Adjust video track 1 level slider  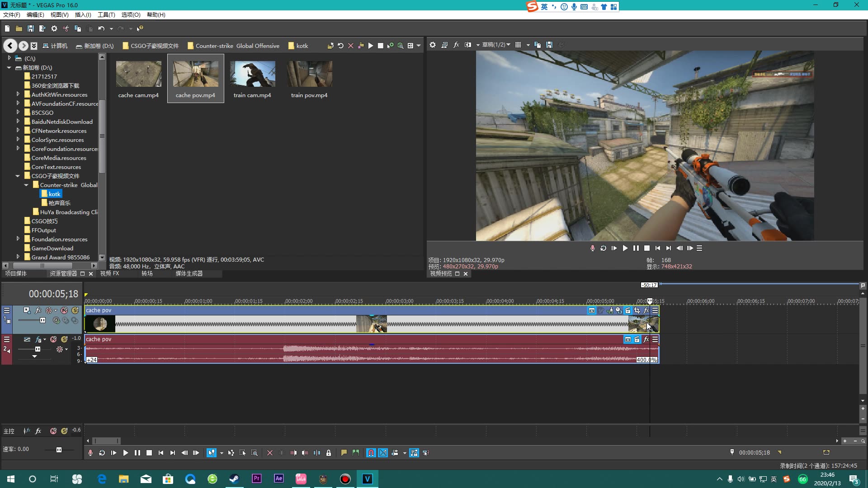tap(42, 320)
